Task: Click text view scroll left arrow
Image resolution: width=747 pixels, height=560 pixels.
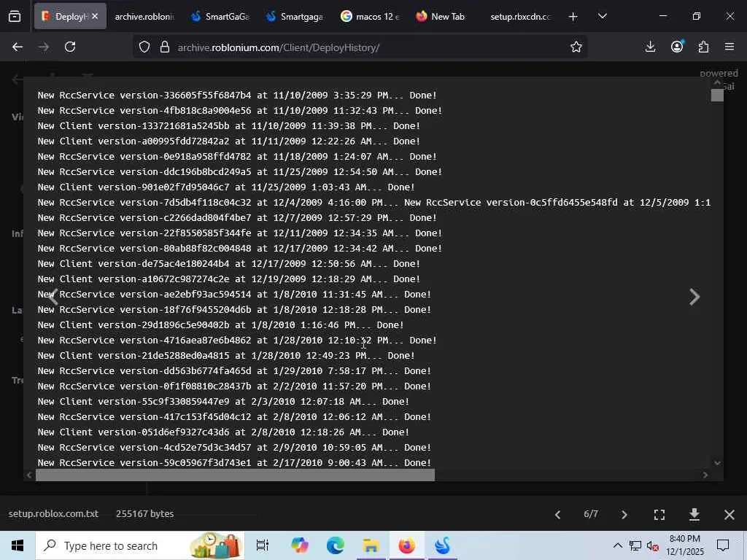Action: pyautogui.click(x=29, y=475)
